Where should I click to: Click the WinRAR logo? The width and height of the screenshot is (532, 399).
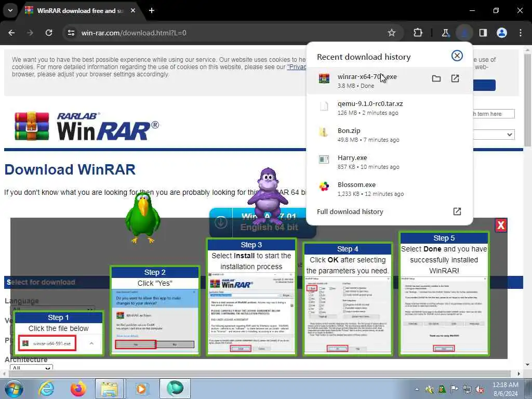[x=87, y=126]
